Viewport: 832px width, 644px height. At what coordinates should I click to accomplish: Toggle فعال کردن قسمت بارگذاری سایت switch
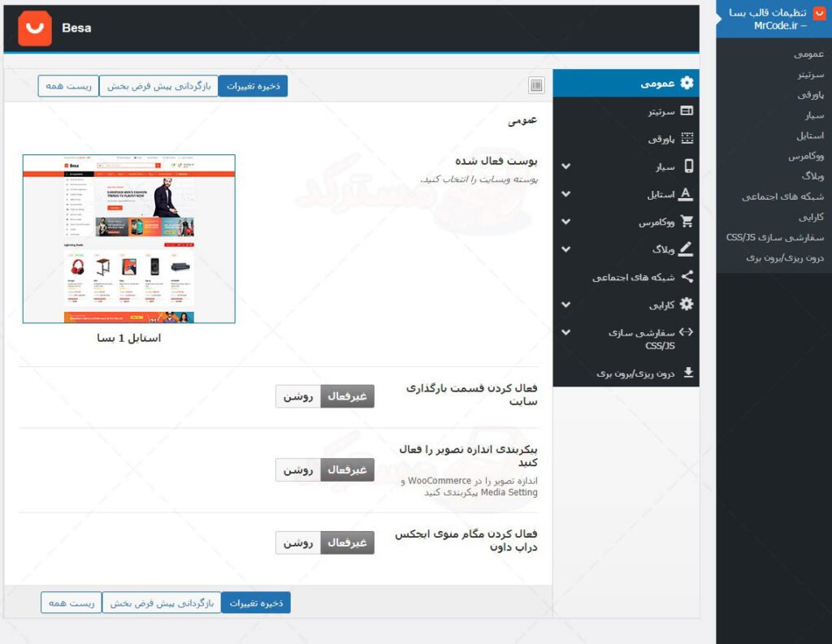tap(299, 396)
